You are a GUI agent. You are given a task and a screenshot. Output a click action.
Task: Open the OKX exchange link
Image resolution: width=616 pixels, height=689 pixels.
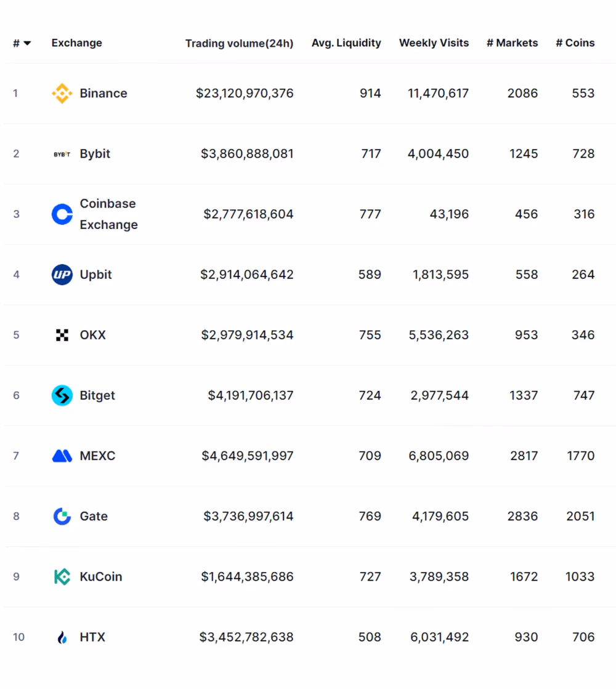point(93,335)
